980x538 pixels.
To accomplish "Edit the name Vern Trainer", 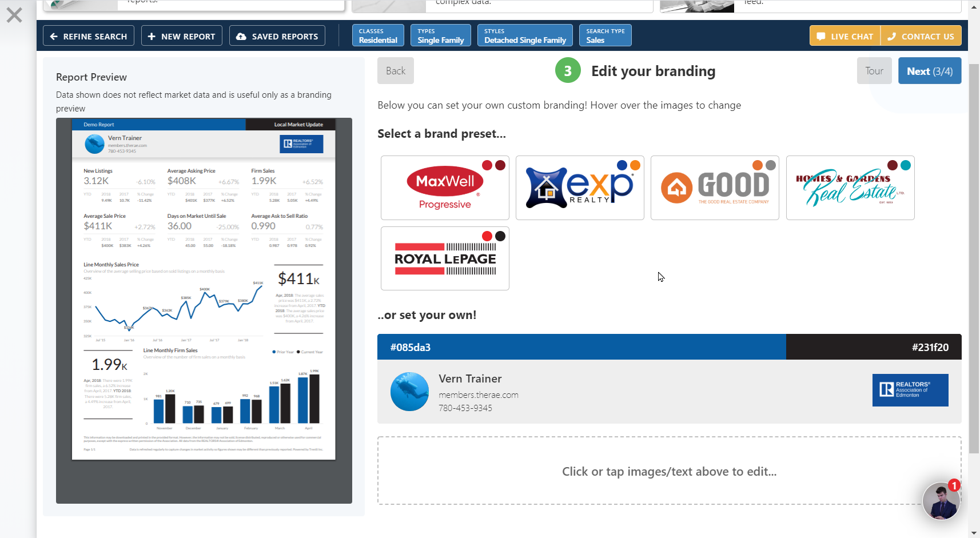I will coord(470,378).
